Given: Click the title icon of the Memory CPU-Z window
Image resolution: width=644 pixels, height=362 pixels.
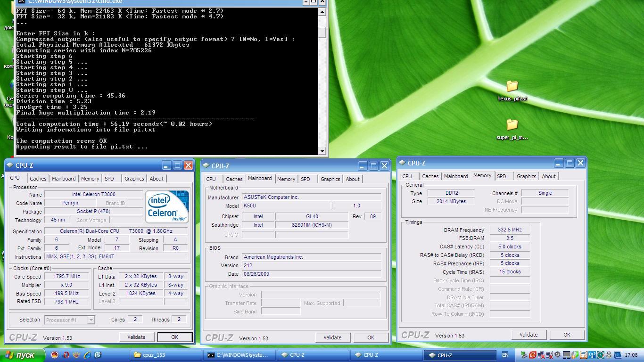Looking at the screenshot, I should 403,163.
